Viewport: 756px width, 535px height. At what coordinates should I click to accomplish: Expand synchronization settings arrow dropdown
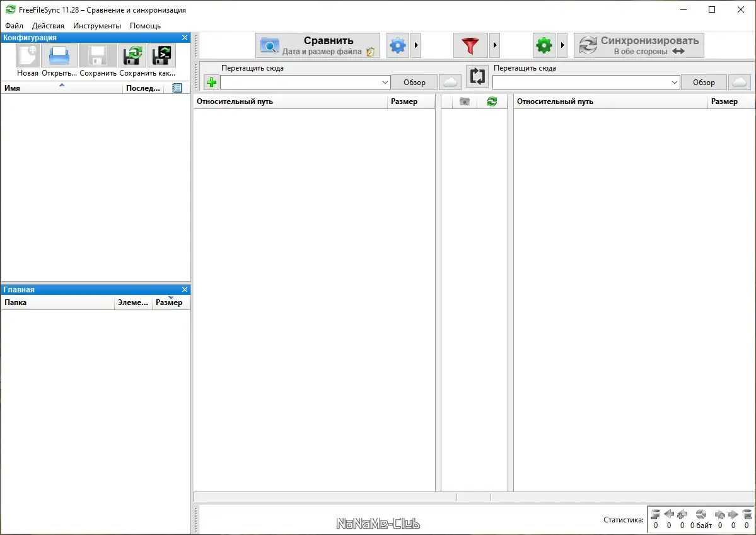[562, 45]
